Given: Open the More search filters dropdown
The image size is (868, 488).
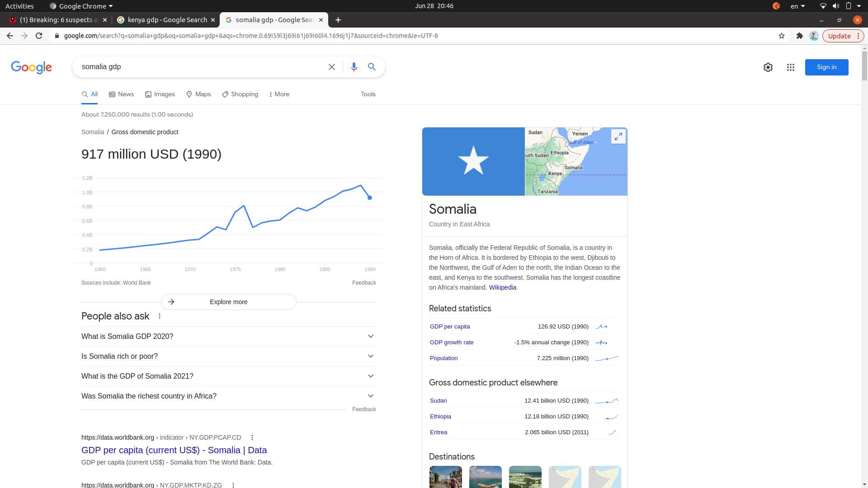Looking at the screenshot, I should point(279,94).
